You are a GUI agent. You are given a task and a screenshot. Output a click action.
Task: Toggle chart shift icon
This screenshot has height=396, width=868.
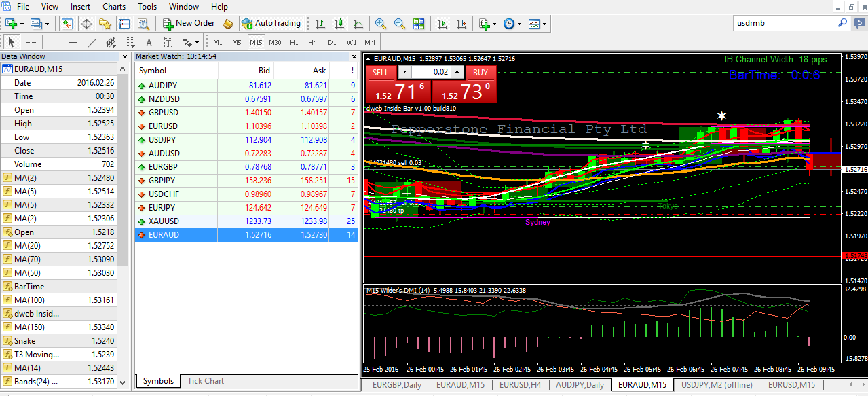click(461, 23)
